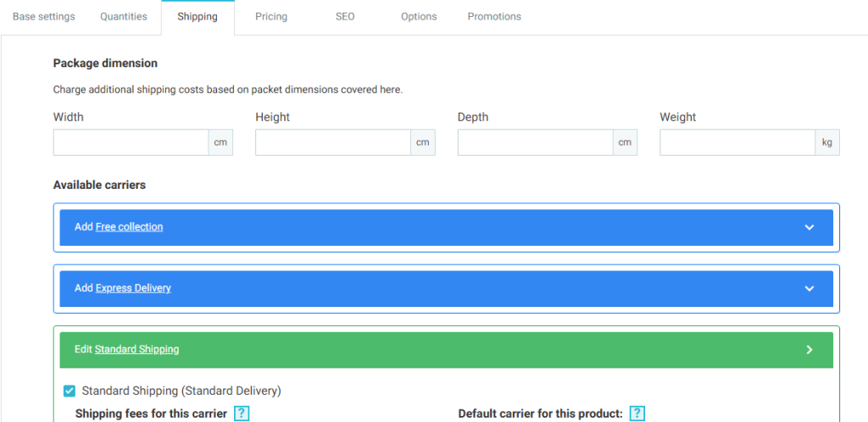Switch to the Quantities tab
868x422 pixels.
(124, 17)
